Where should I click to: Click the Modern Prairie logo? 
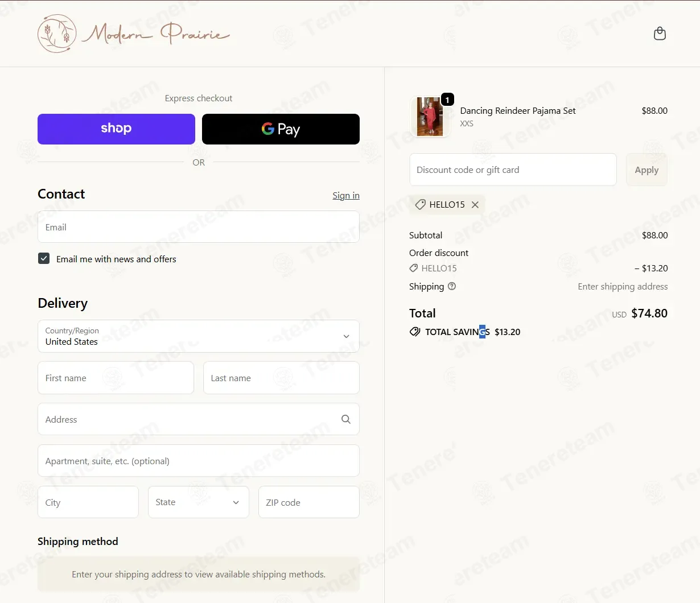[134, 34]
